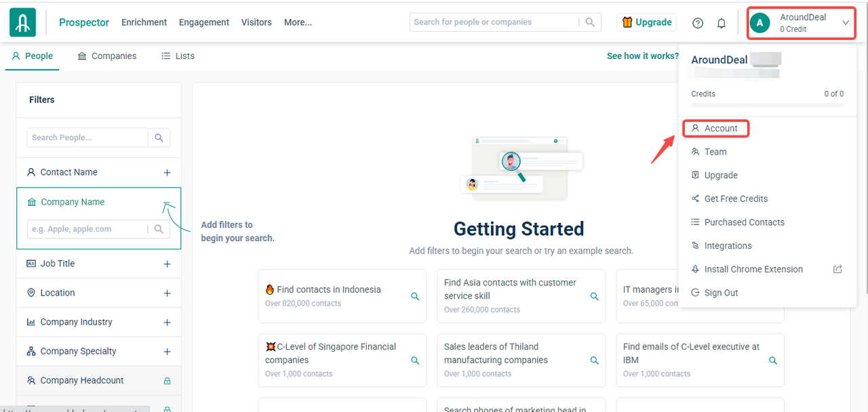Click the magnifier in top search bar

(591, 22)
